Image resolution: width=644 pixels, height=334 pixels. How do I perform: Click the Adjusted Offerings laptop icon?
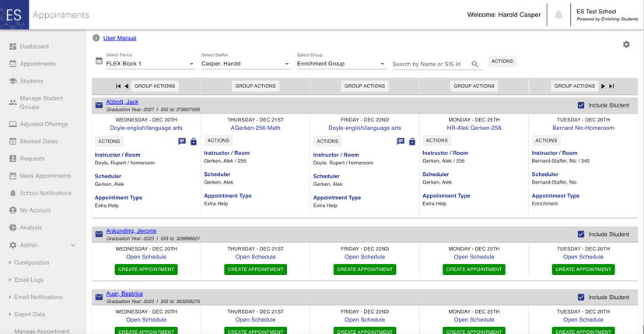click(x=12, y=124)
